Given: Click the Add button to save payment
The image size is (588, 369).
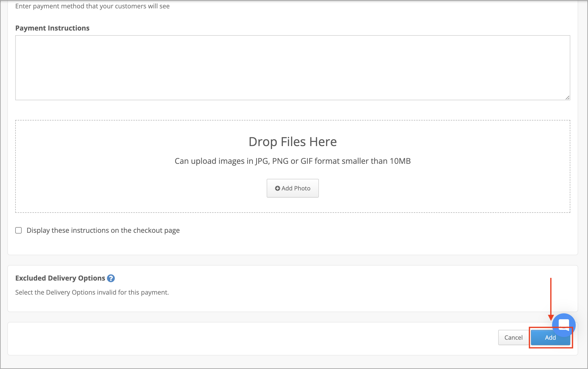Looking at the screenshot, I should tap(550, 337).
